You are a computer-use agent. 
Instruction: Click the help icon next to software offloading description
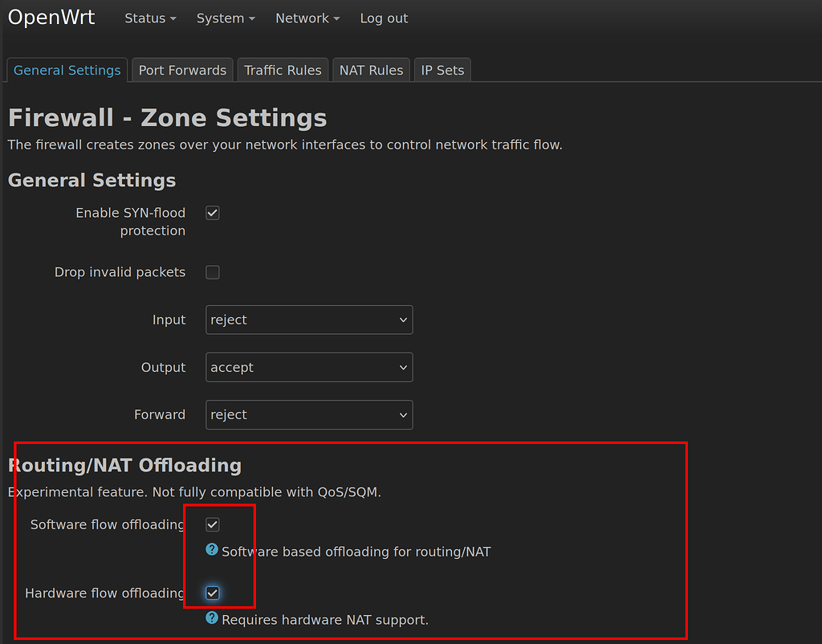tap(211, 549)
